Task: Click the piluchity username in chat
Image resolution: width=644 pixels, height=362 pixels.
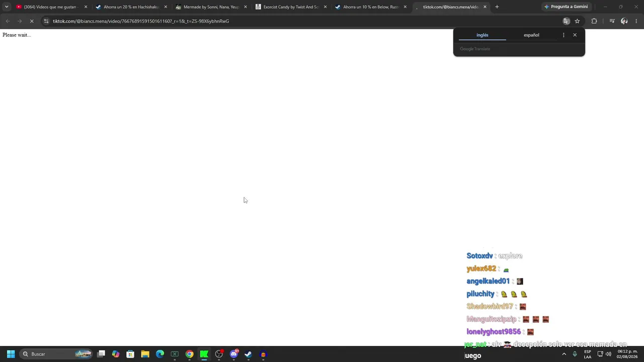Action: [x=480, y=294]
